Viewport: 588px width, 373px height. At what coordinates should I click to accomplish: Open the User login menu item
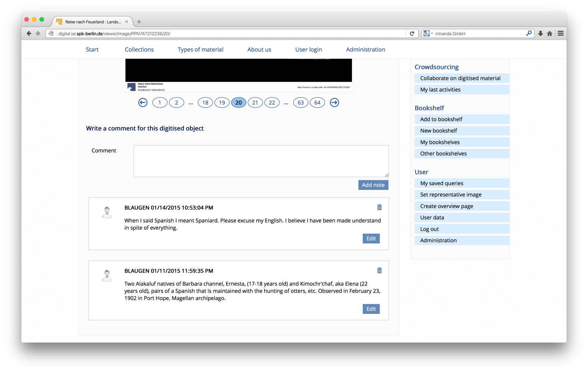tap(308, 50)
